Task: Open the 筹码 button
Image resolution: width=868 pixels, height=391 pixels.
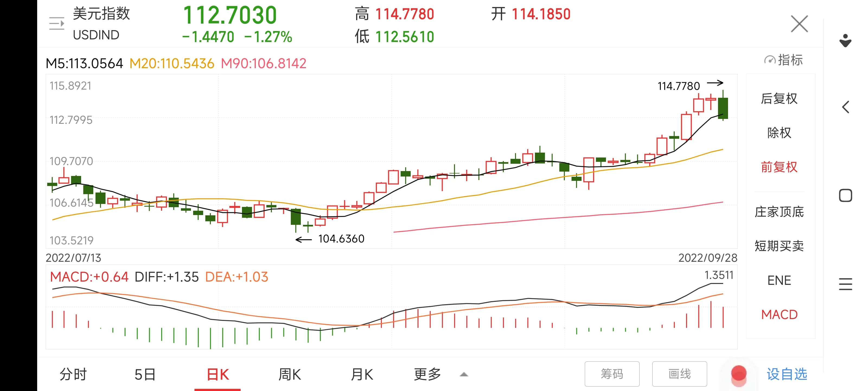Action: (x=612, y=374)
